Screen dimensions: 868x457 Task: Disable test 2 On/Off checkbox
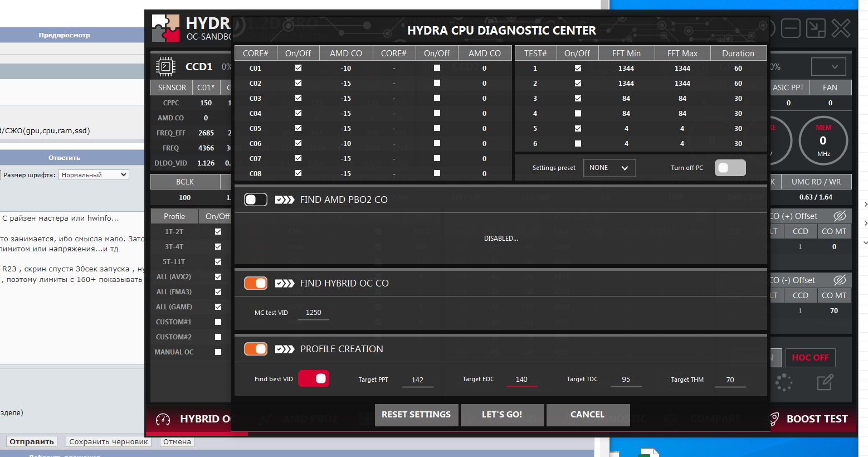point(578,83)
